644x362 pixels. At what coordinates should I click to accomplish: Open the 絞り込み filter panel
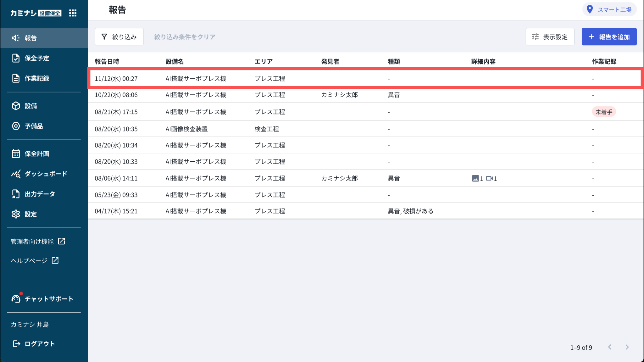click(x=119, y=37)
